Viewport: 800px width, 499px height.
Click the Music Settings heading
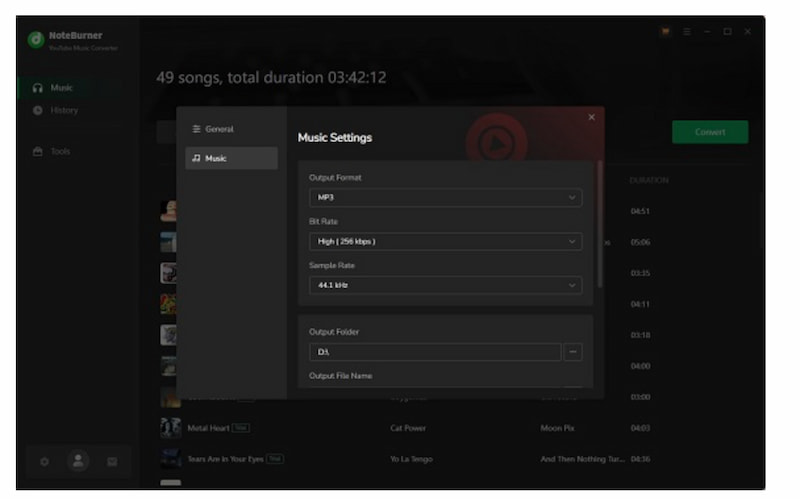tap(335, 138)
